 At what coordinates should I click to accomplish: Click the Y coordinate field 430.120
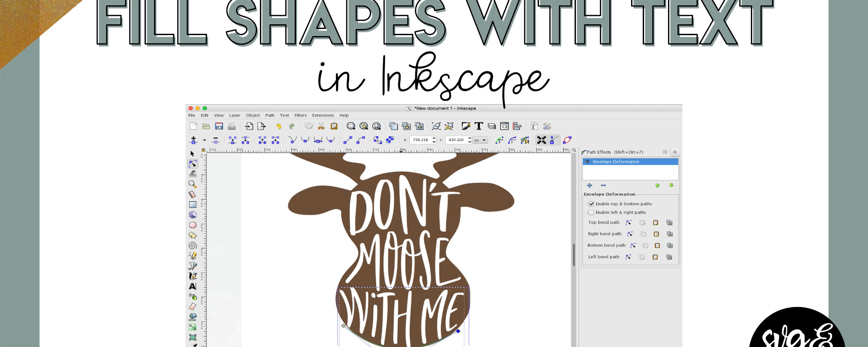point(456,140)
